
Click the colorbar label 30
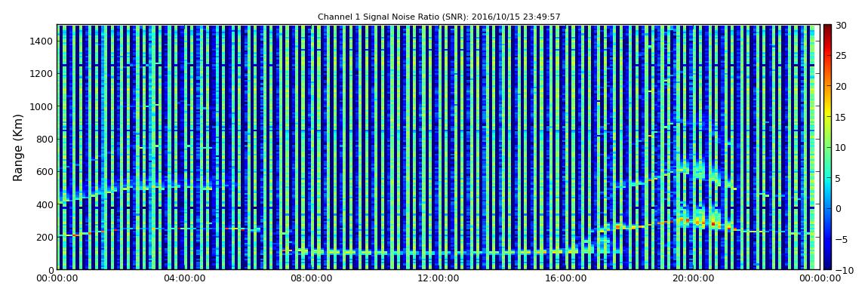(841, 26)
